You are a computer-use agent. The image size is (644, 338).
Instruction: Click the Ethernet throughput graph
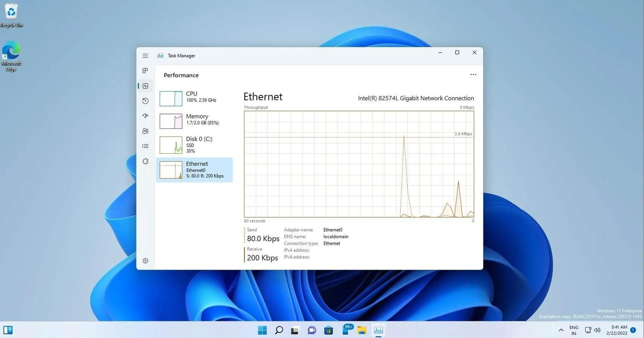(x=359, y=164)
